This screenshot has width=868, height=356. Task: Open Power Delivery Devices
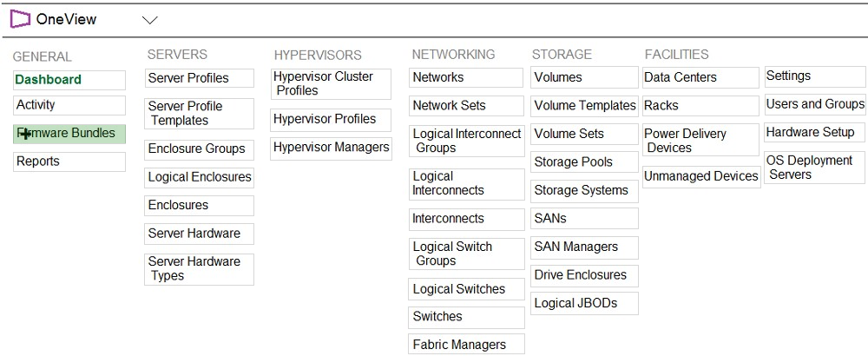[x=700, y=140]
